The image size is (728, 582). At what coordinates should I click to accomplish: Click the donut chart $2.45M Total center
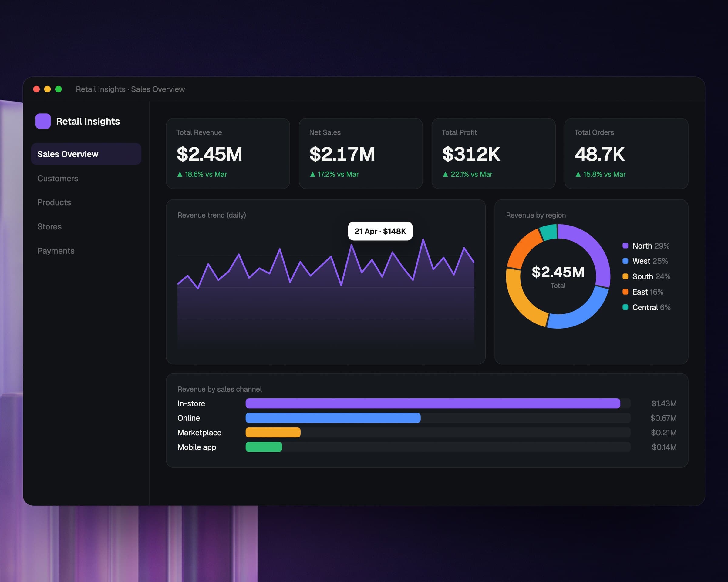pyautogui.click(x=558, y=276)
